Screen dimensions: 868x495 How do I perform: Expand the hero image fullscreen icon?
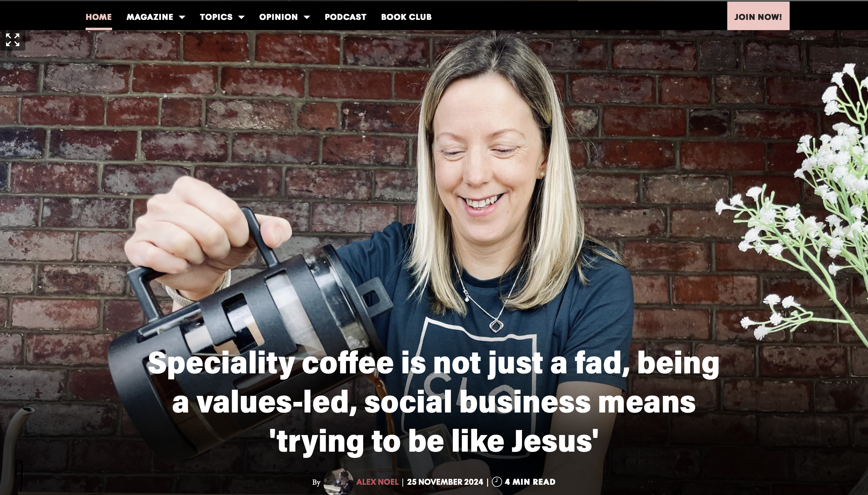pos(13,40)
